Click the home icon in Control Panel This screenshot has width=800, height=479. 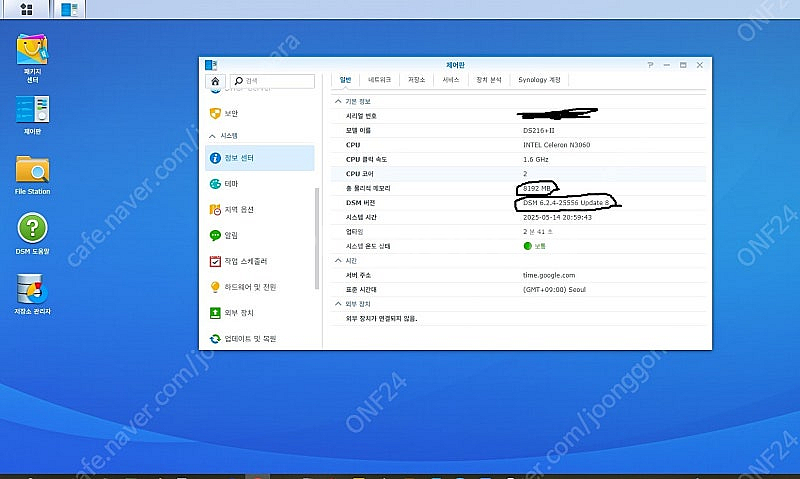(x=215, y=81)
